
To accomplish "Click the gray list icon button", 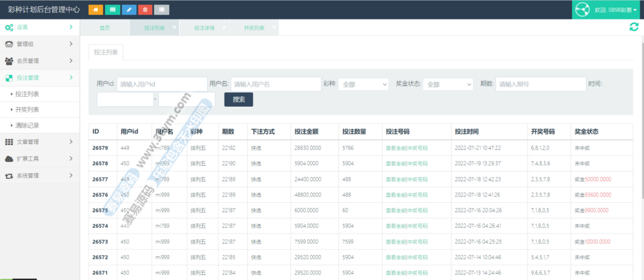I will click(162, 9).
